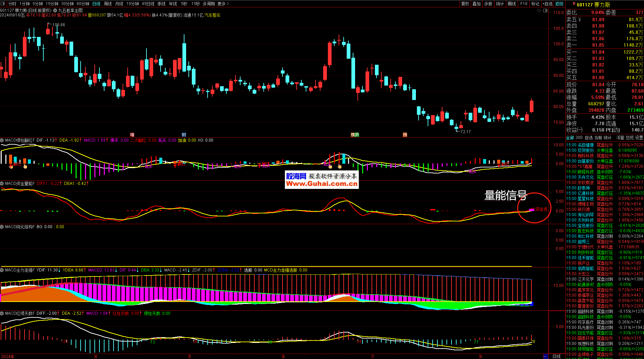Click the 返回 back button
The width and height of the screenshot is (644, 359).
coord(559,4)
